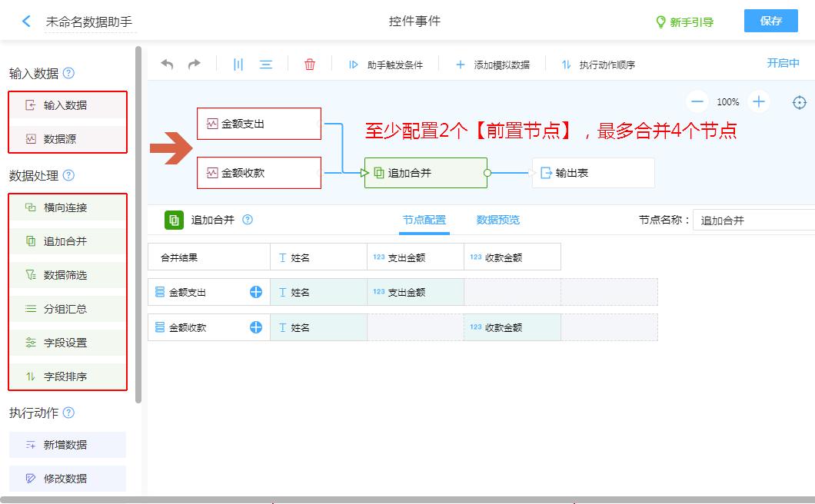Go back using the left chevron
This screenshot has width=815, height=504.
[27, 22]
